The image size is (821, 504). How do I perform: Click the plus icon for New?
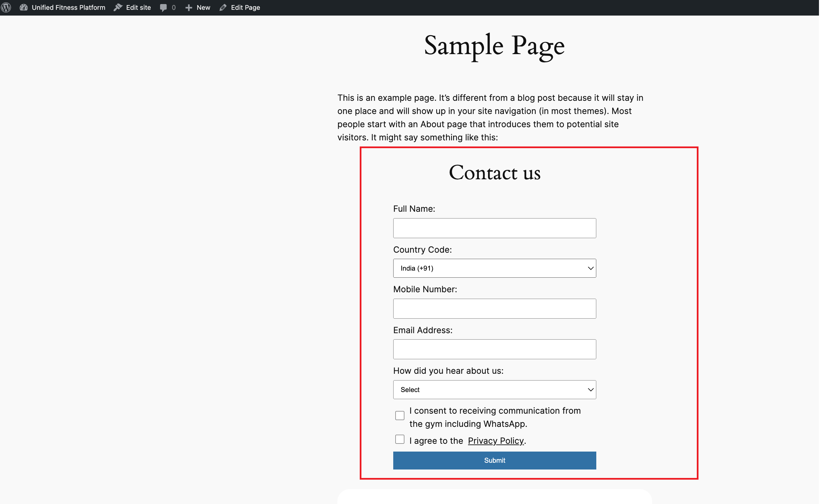[189, 7]
